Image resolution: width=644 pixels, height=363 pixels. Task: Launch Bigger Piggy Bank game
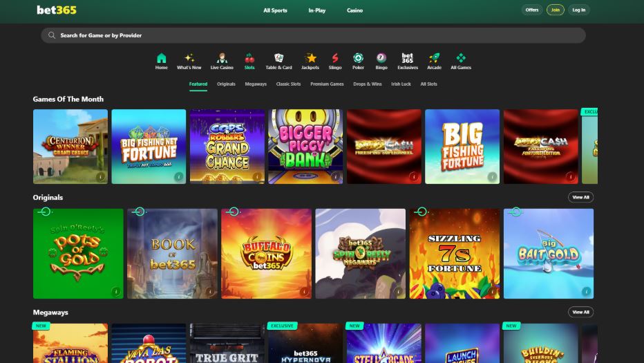tap(305, 147)
